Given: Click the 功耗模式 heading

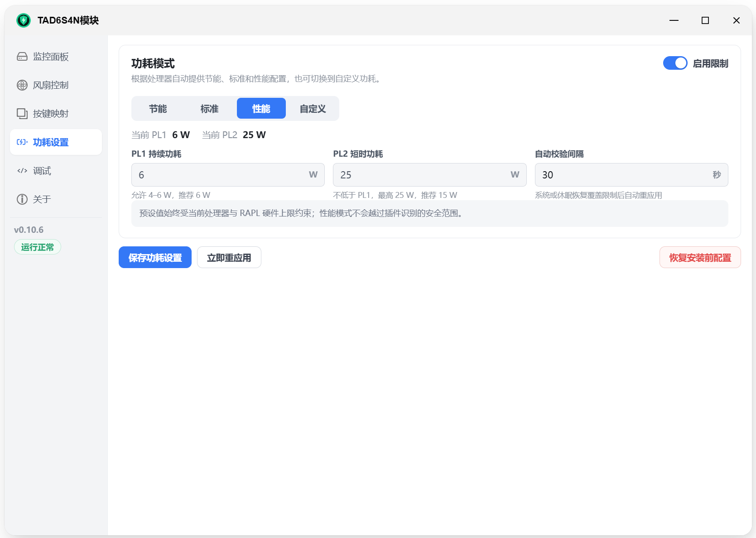Looking at the screenshot, I should (153, 63).
